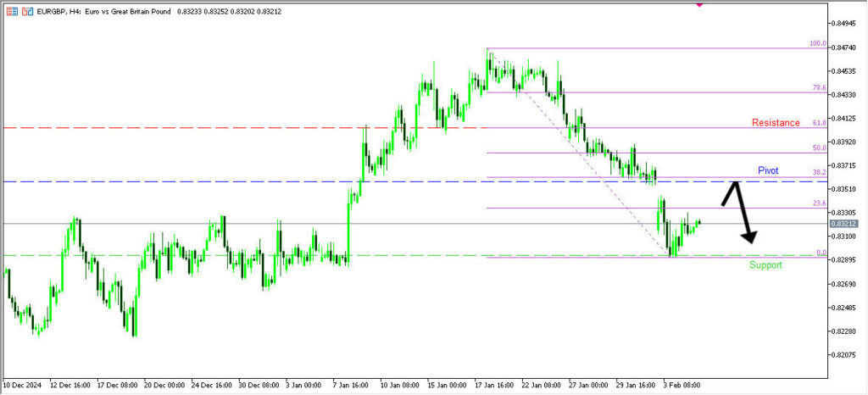The width and height of the screenshot is (868, 395).
Task: Click the 10 Dec 2024 date on time axis
Action: [25, 384]
